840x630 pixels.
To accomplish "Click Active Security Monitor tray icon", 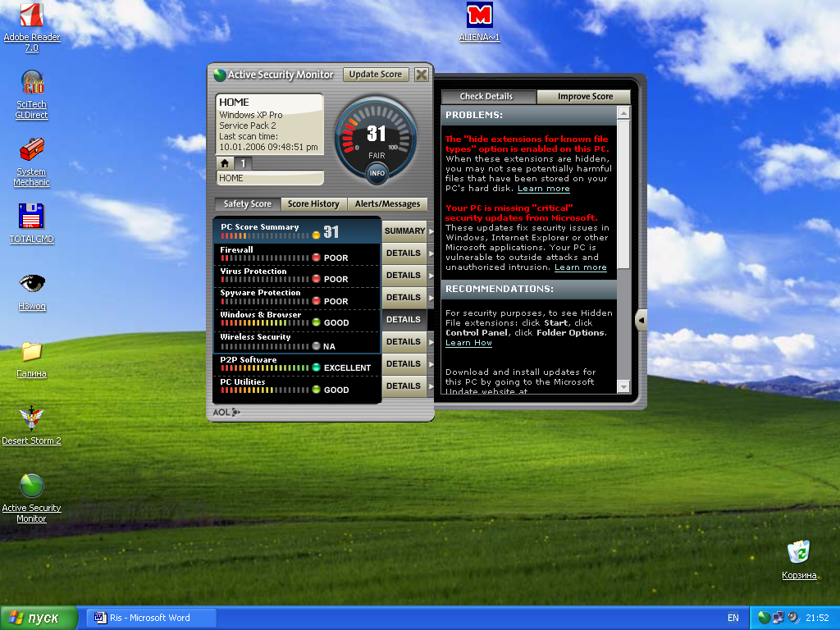I will coord(764,618).
